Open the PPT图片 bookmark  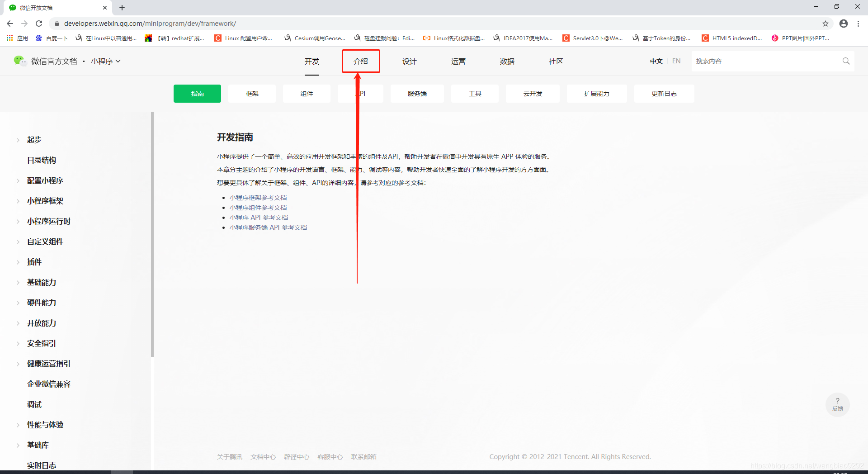pos(800,38)
